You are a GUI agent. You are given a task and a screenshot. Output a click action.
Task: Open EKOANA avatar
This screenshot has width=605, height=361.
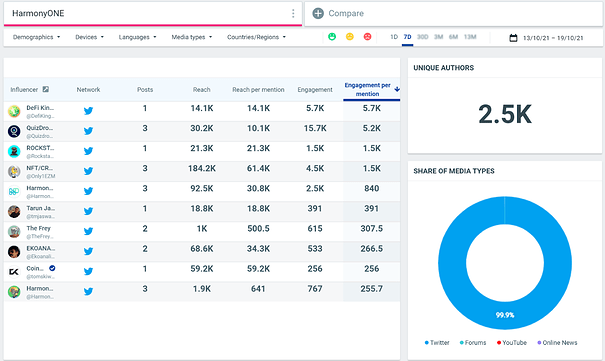tap(14, 251)
